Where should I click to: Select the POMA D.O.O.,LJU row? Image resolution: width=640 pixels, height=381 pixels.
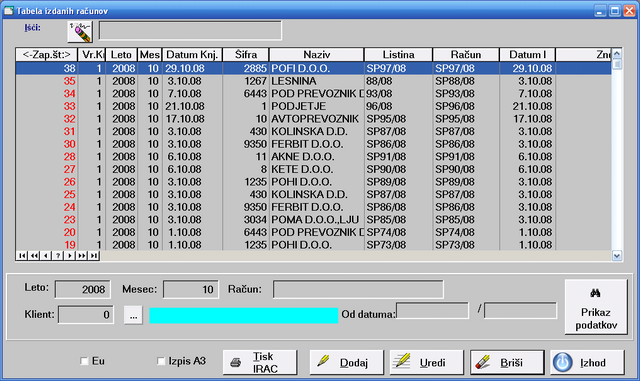313,220
